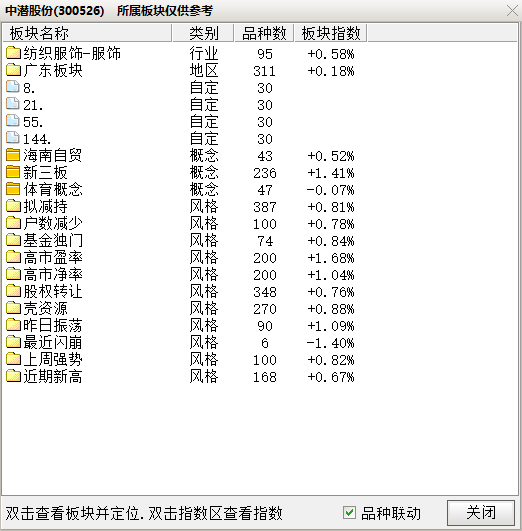
Task: Sort by 类别 column header
Action: pyautogui.click(x=203, y=33)
